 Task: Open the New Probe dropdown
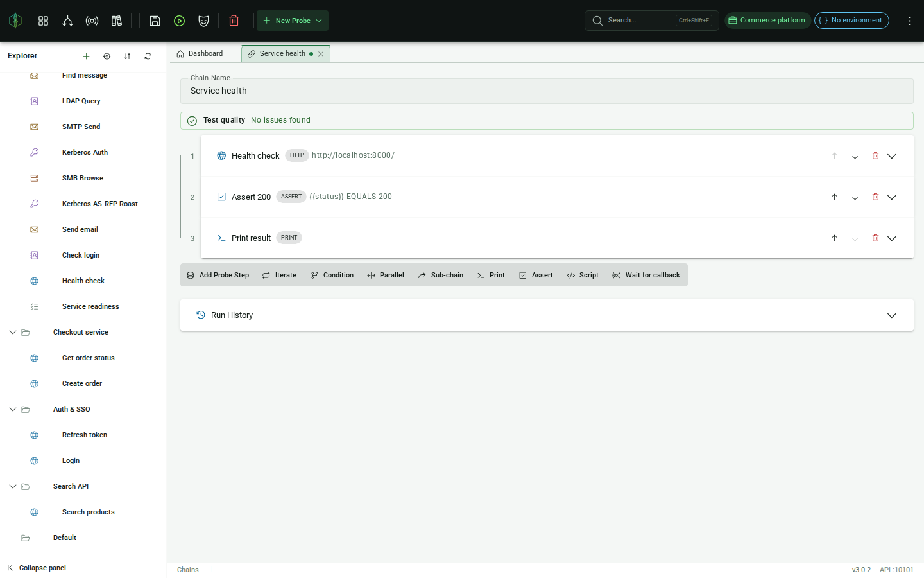293,21
